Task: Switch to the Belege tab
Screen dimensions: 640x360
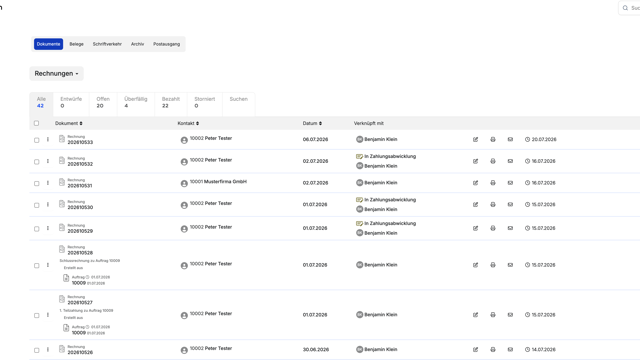Action: 76,44
